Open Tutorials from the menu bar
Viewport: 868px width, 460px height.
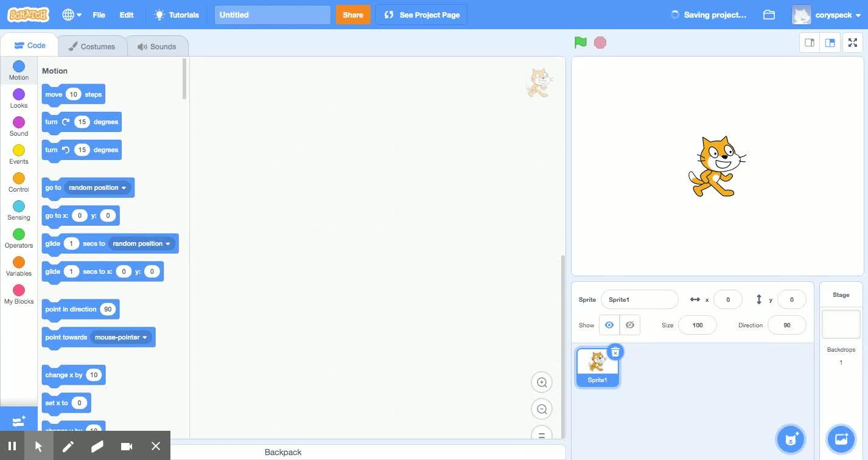click(177, 15)
